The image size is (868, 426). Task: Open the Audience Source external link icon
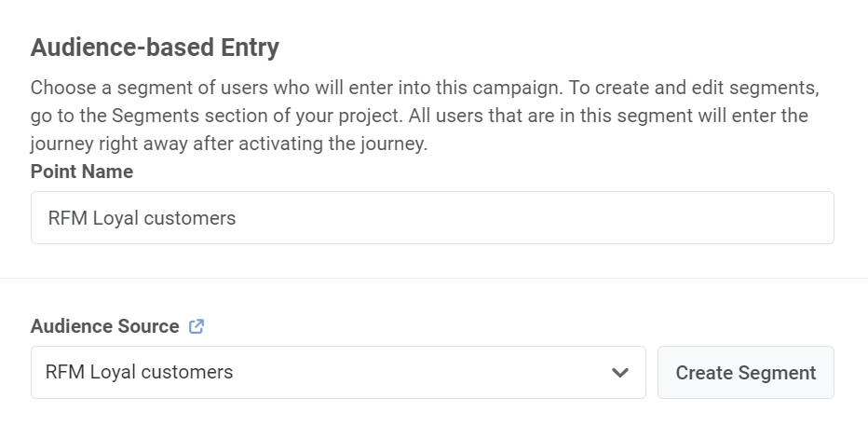tap(197, 326)
